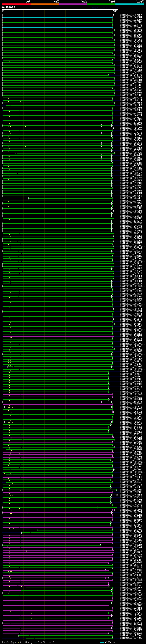
Task: Click the orange ~40% identity legend bar
Action: pos(45,4)
